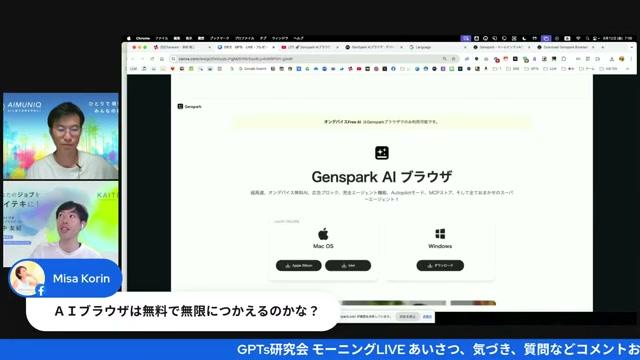Go back to the previous page
The image size is (640, 360).
click(x=133, y=59)
